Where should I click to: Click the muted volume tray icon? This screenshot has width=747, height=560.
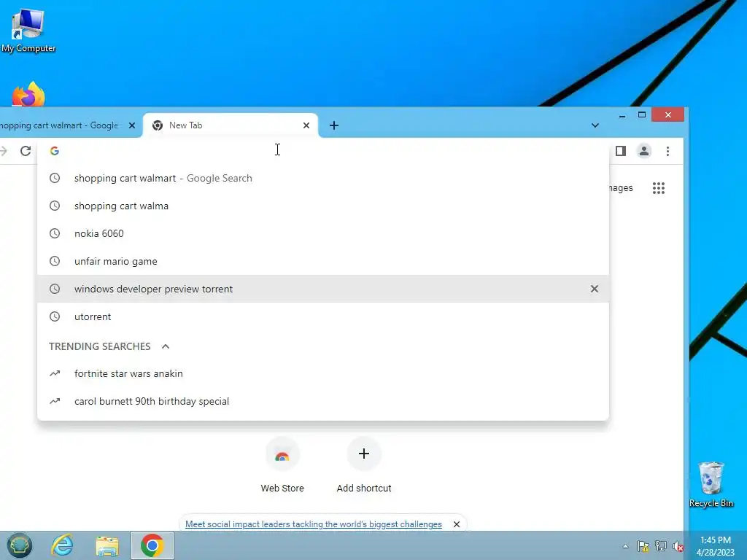pos(678,546)
